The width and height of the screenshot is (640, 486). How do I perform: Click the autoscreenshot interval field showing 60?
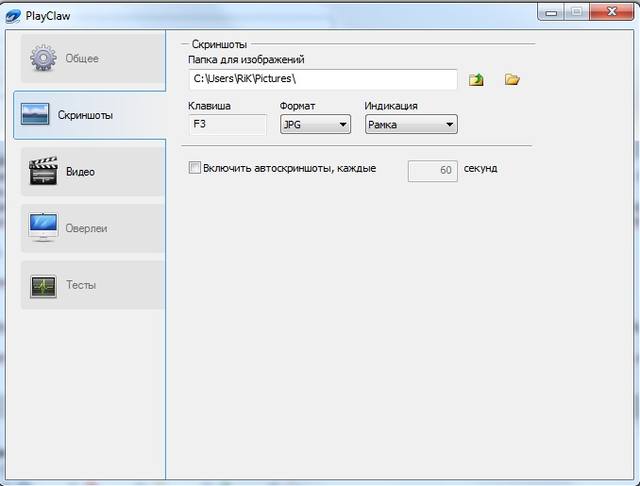[x=433, y=171]
